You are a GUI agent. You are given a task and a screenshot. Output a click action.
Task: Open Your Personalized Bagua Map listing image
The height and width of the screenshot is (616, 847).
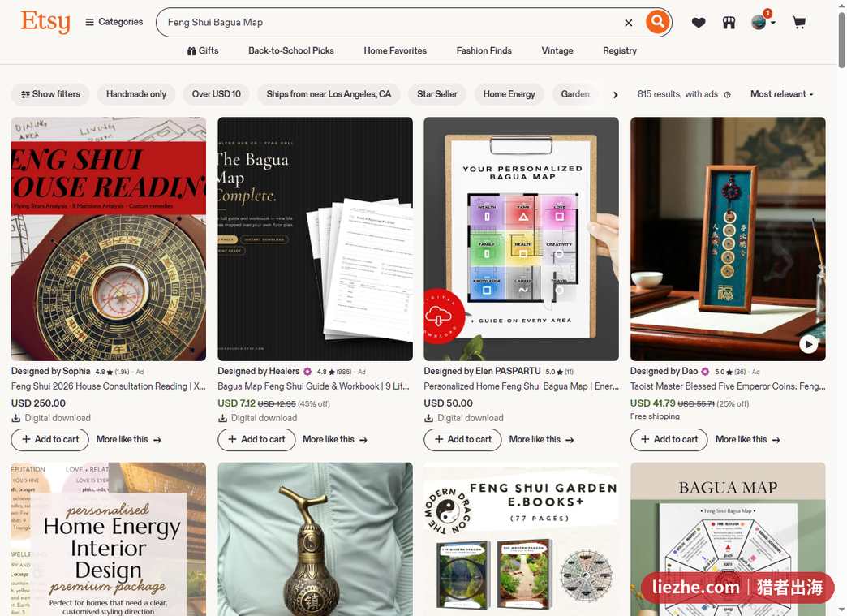(522, 239)
